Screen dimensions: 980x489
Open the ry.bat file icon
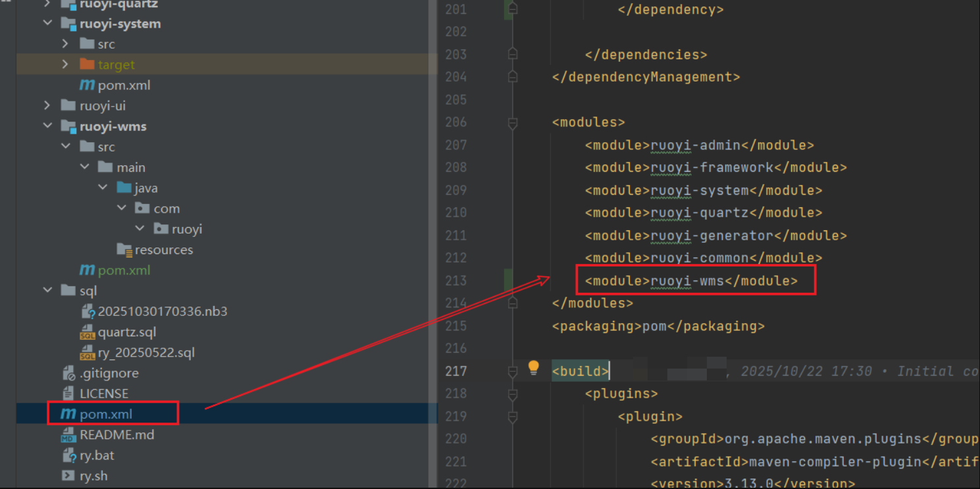(x=69, y=455)
